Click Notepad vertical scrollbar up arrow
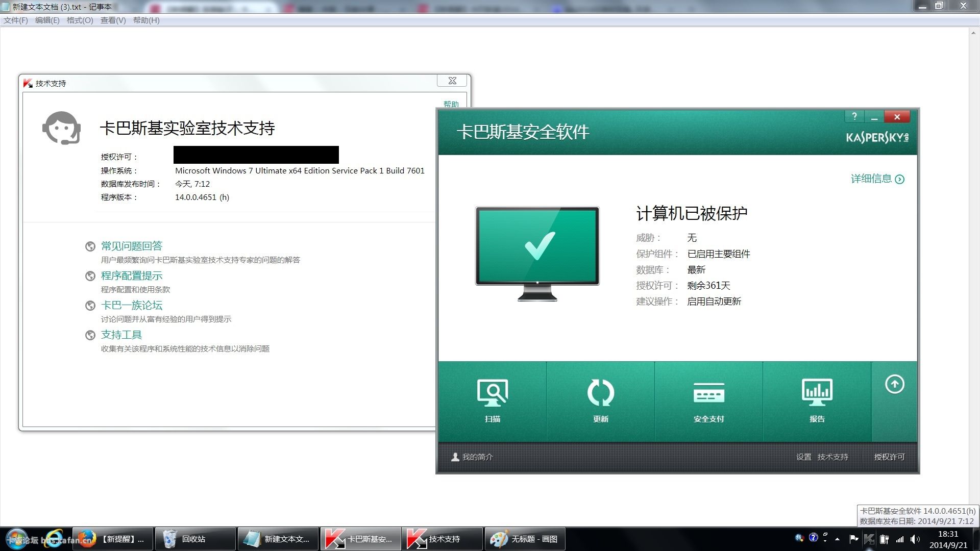The height and width of the screenshot is (551, 980). point(974,33)
